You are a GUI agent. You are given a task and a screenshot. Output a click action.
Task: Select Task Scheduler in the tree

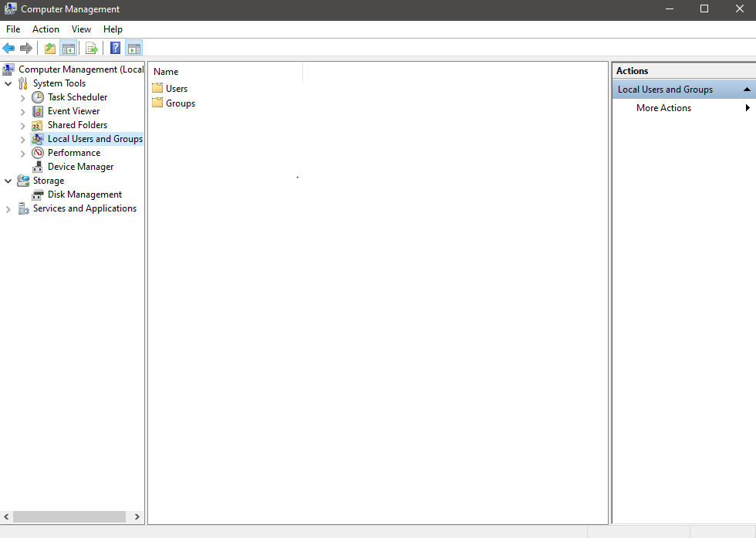[78, 97]
